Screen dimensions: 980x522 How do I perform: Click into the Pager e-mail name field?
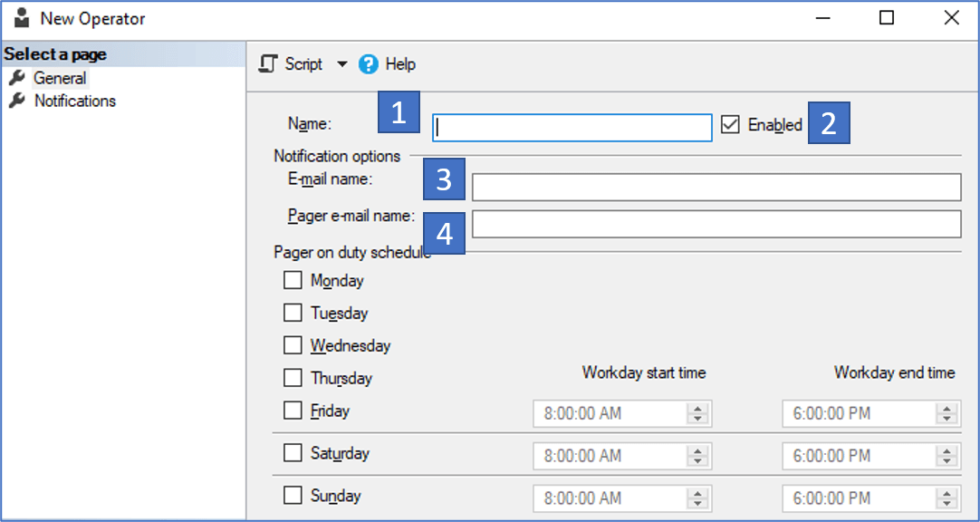point(716,225)
